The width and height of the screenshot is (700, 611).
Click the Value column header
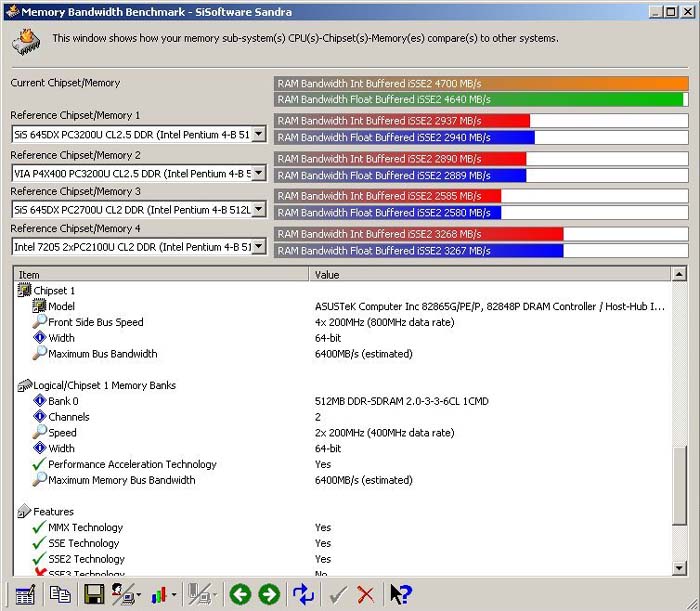pyautogui.click(x=490, y=274)
